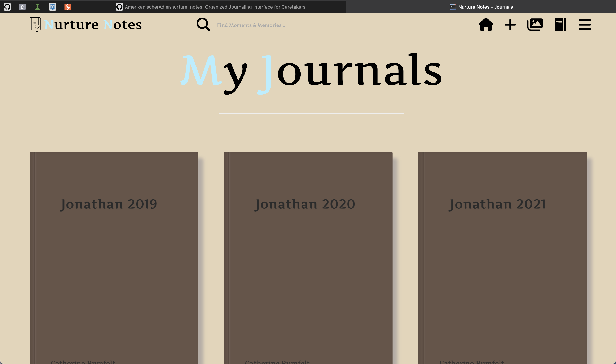This screenshot has width=616, height=364.
Task: Click the My Journals heading
Action: tap(311, 71)
